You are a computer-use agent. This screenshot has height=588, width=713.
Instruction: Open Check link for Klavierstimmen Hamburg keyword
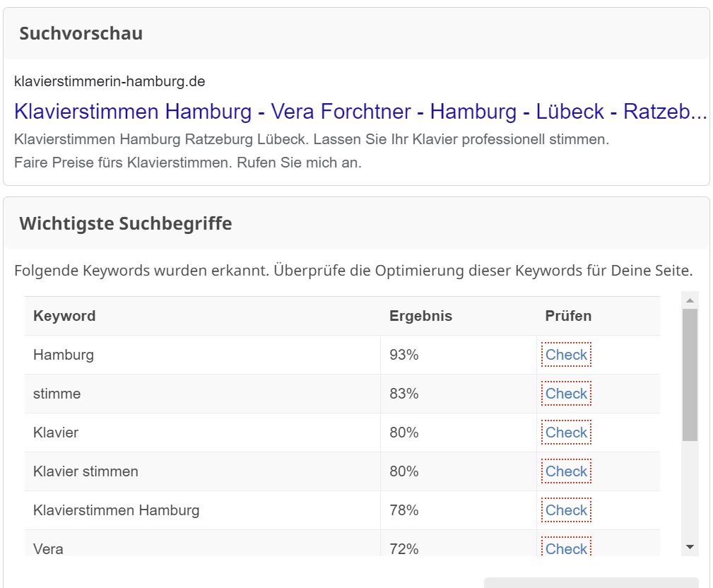click(x=566, y=510)
